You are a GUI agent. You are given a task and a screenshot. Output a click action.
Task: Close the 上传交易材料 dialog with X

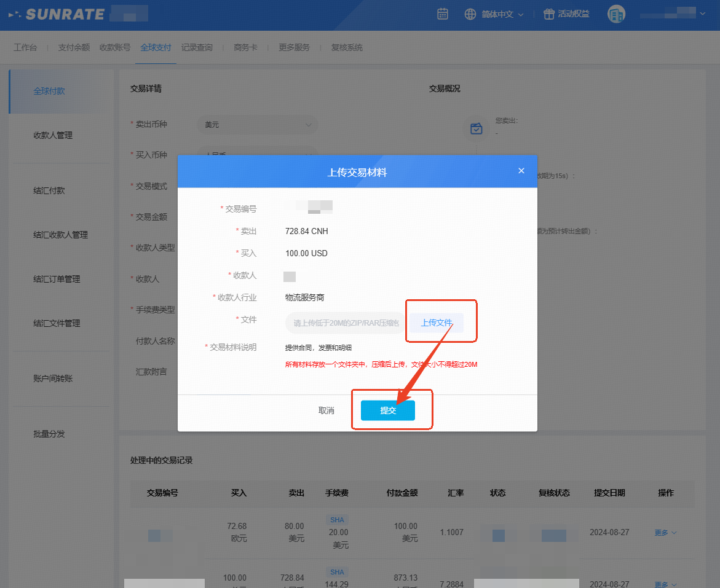point(521,171)
